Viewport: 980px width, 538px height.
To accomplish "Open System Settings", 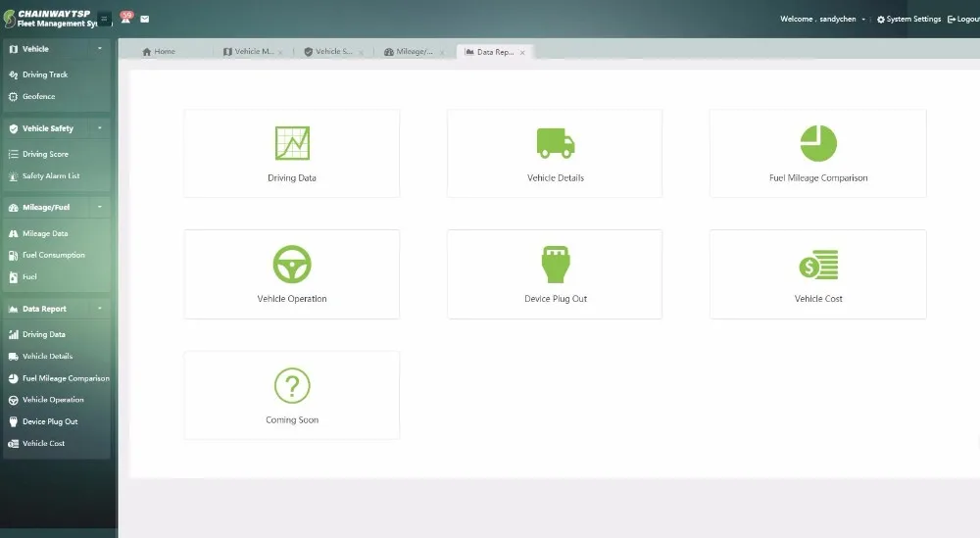I will point(908,20).
